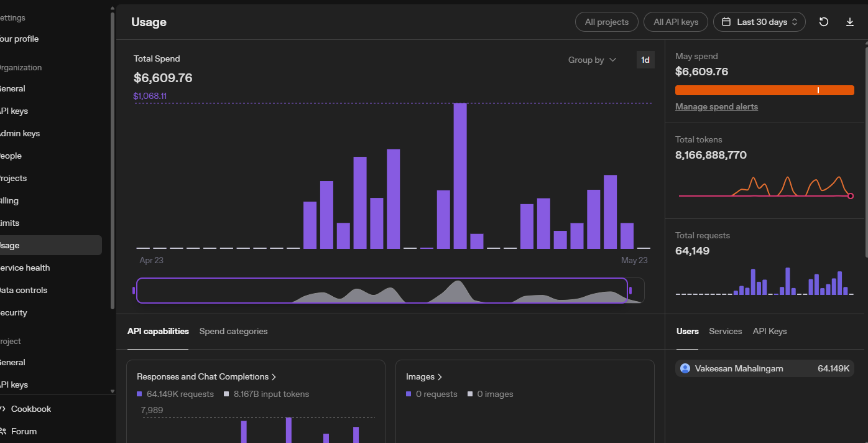
Task: Click the left handle of the timeline range selector
Action: click(134, 291)
